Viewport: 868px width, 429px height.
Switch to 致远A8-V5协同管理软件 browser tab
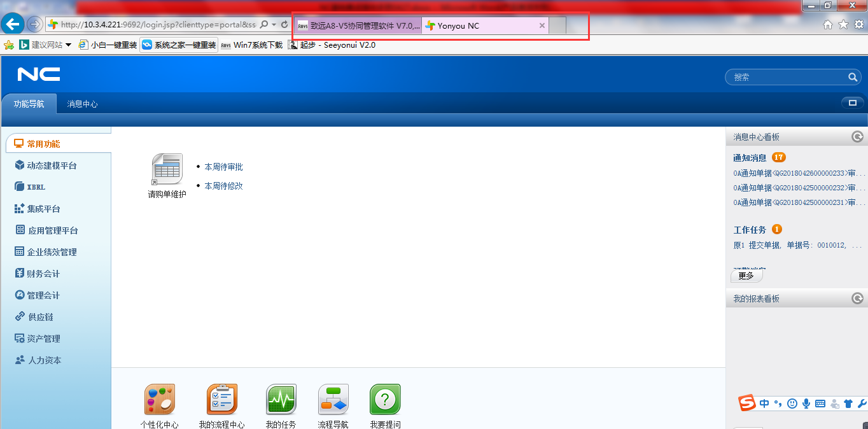pos(358,25)
